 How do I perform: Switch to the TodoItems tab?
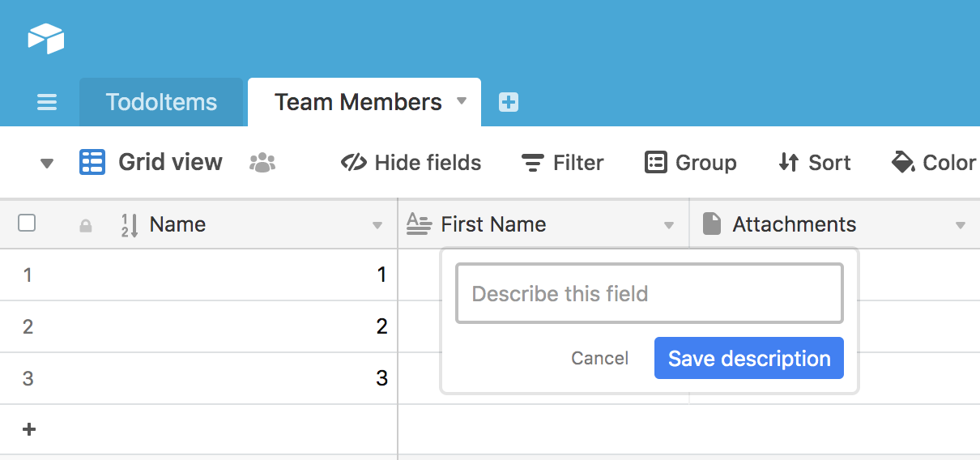161,102
